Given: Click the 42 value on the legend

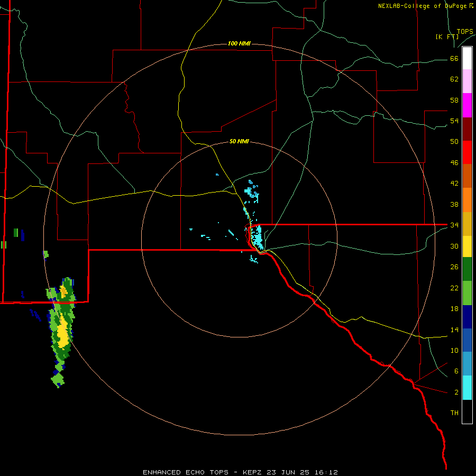Looking at the screenshot, I should [x=454, y=184].
